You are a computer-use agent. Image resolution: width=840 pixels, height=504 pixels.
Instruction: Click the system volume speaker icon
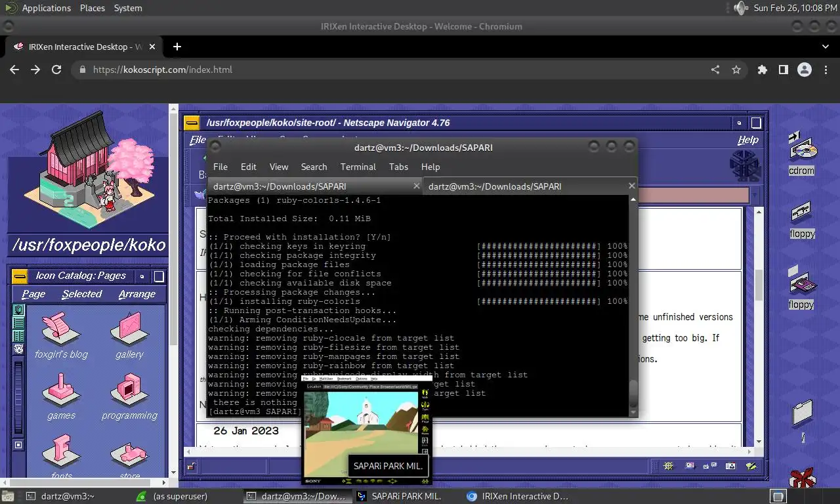pyautogui.click(x=740, y=8)
